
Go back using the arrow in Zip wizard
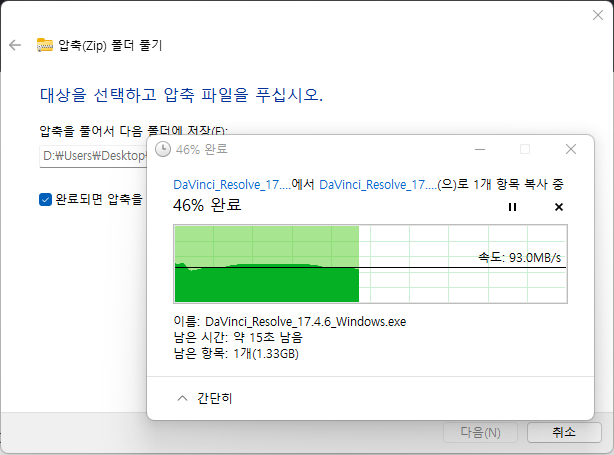(15, 45)
